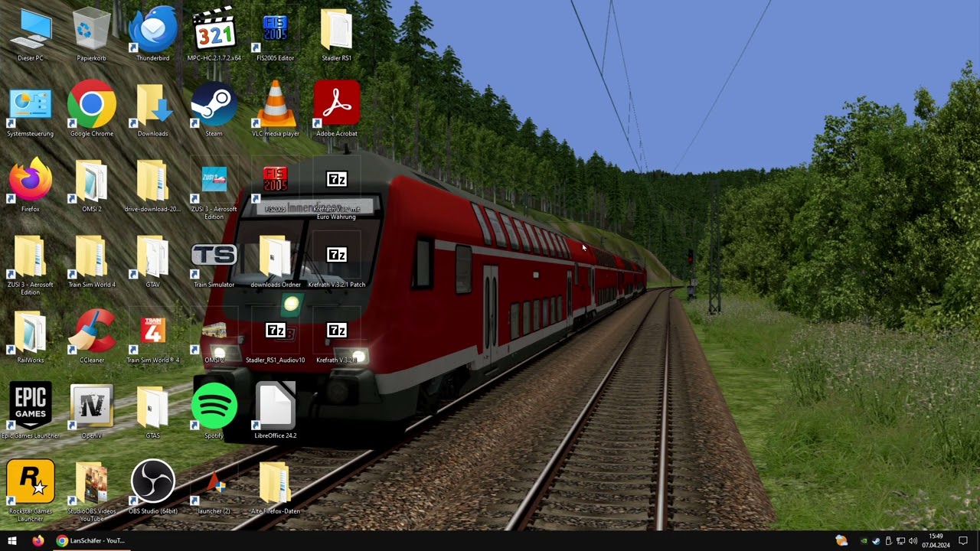This screenshot has width=980, height=551.
Task: Open the safely remove hardware tray icon
Action: 889,541
